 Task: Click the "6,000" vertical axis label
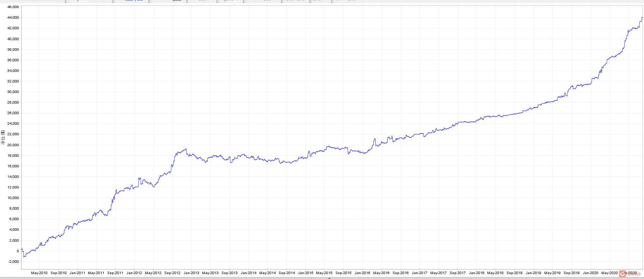click(14, 219)
